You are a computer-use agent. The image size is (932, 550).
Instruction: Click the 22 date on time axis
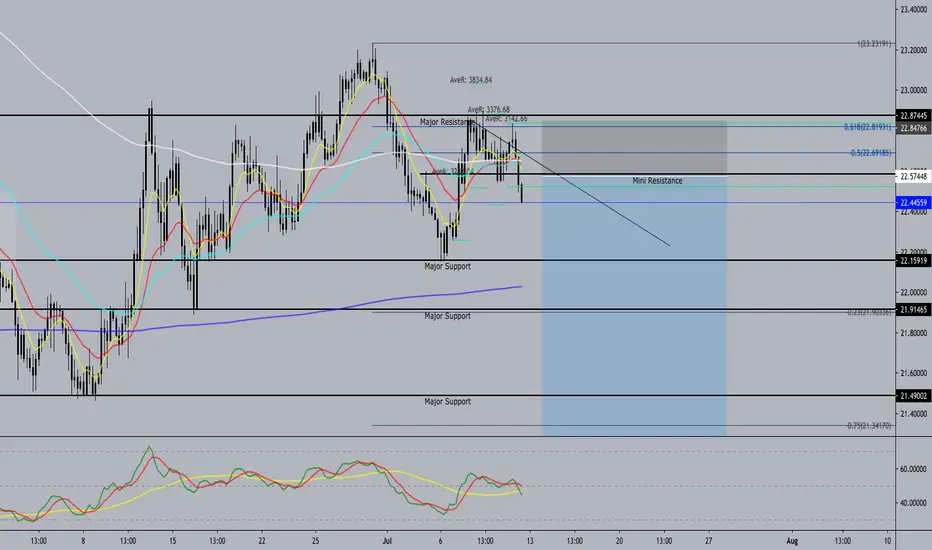262,541
